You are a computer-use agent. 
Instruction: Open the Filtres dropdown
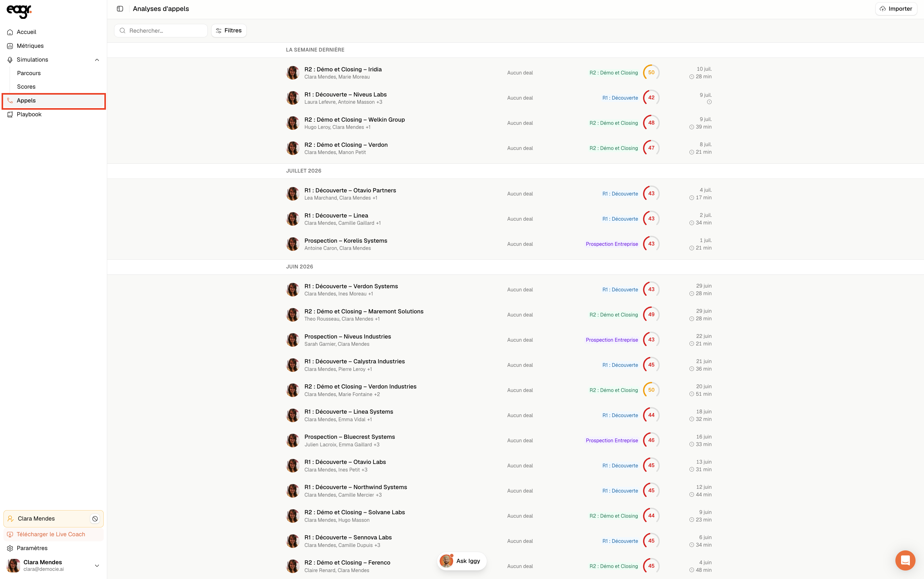229,30
